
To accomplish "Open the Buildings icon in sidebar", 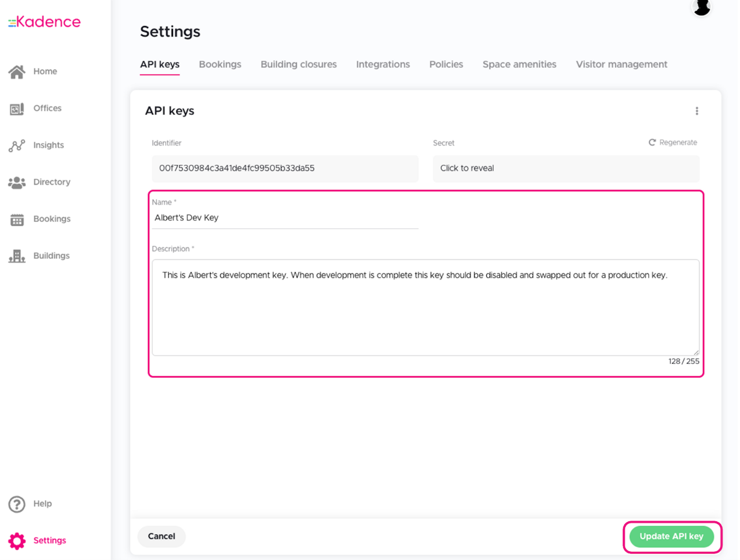I will [17, 256].
